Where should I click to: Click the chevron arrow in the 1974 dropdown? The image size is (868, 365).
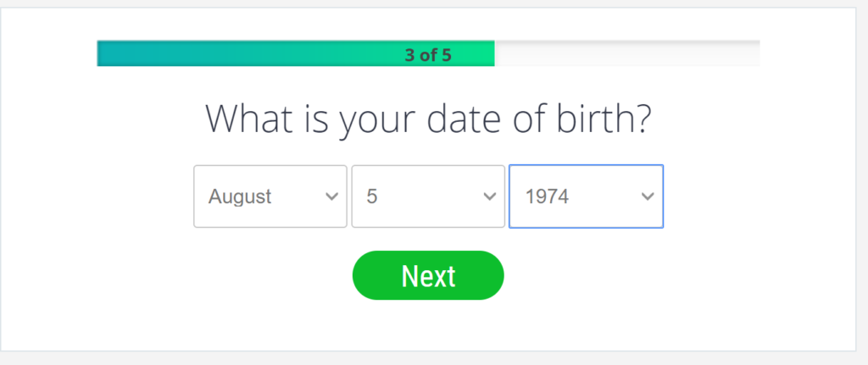[648, 196]
